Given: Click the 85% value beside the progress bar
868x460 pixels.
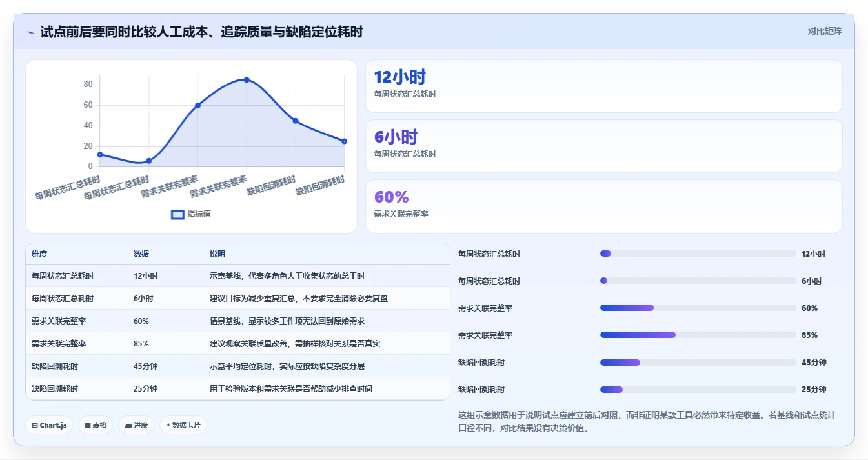Looking at the screenshot, I should pyautogui.click(x=809, y=335).
